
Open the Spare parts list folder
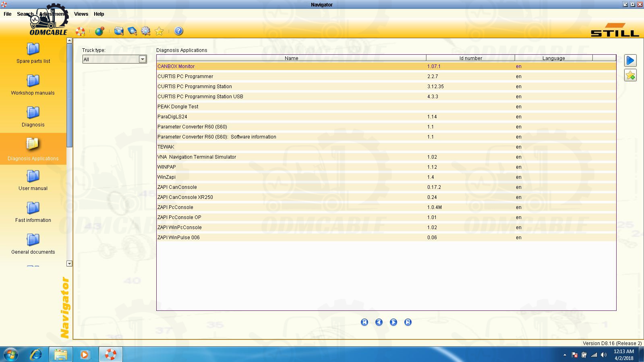point(33,53)
